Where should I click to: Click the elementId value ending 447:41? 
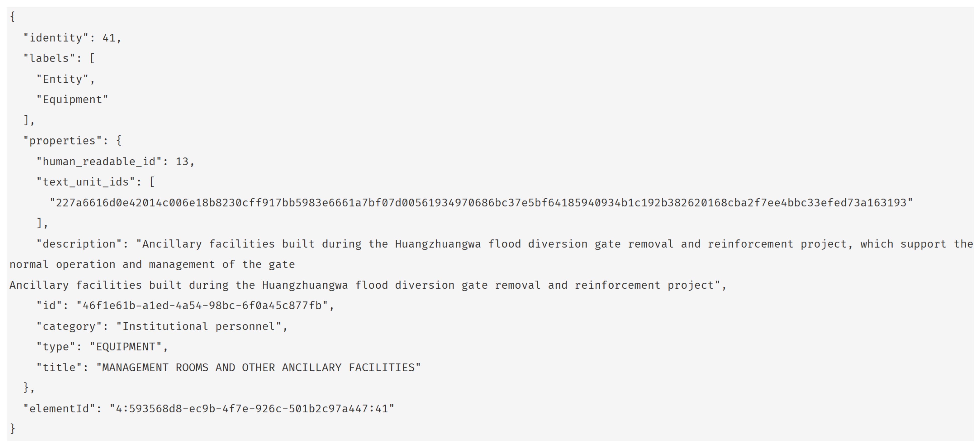pos(252,409)
